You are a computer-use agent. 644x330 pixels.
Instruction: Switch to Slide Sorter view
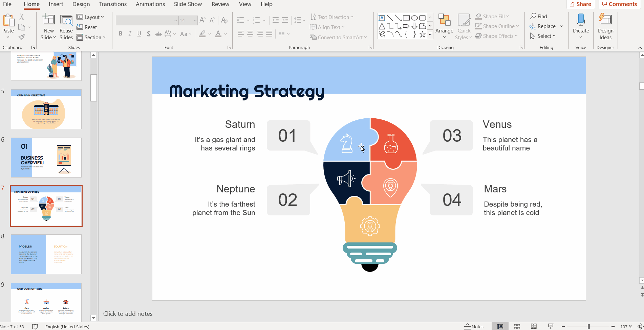(x=517, y=326)
